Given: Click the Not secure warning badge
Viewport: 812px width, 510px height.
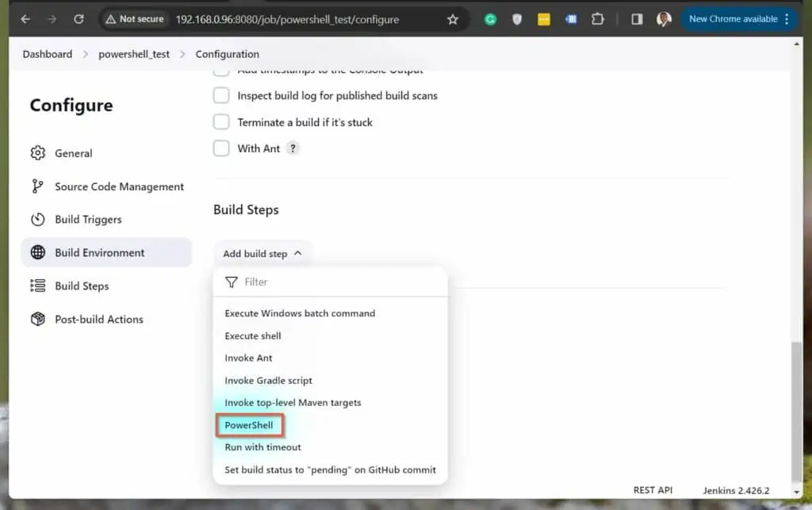Looking at the screenshot, I should tap(135, 19).
